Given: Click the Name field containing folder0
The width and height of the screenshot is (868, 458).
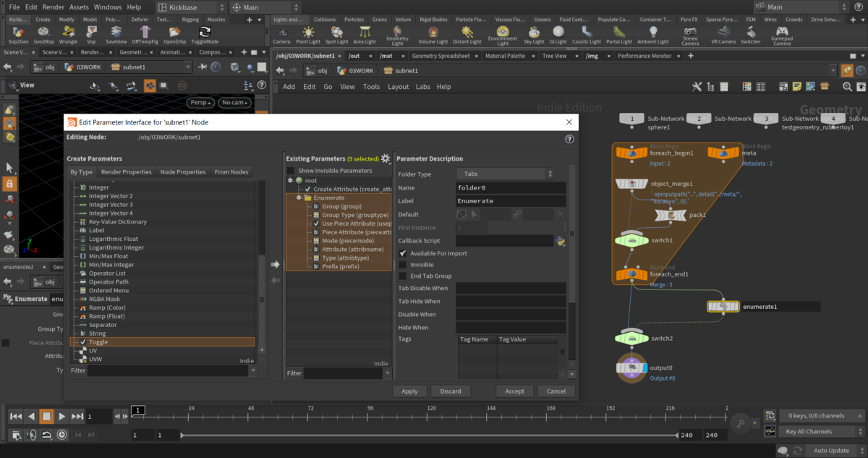Looking at the screenshot, I should 511,187.
